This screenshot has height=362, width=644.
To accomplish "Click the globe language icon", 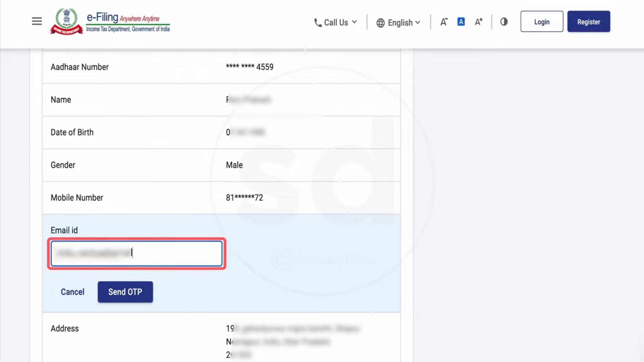I will 380,23.
